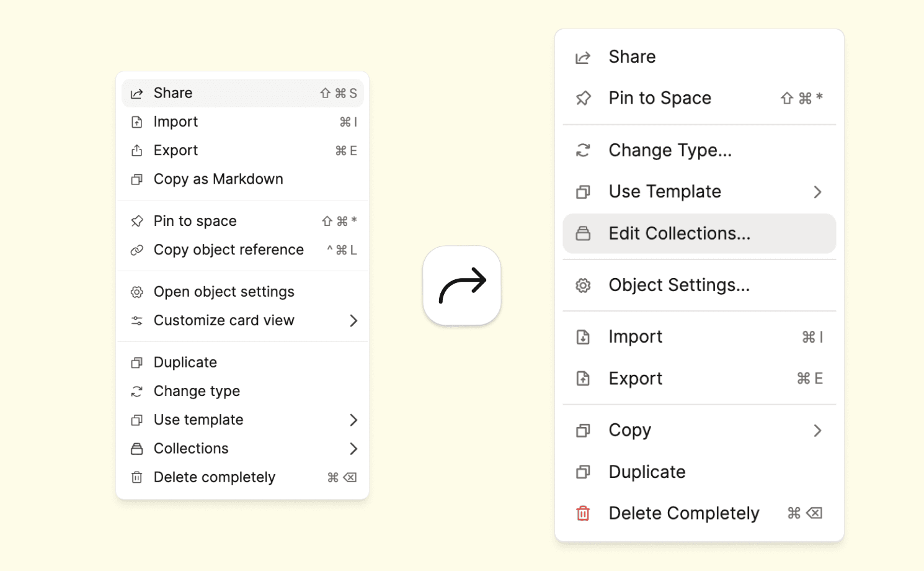The image size is (924, 571).
Task: Click the sliders icon for Customize card view
Action: pos(137,321)
